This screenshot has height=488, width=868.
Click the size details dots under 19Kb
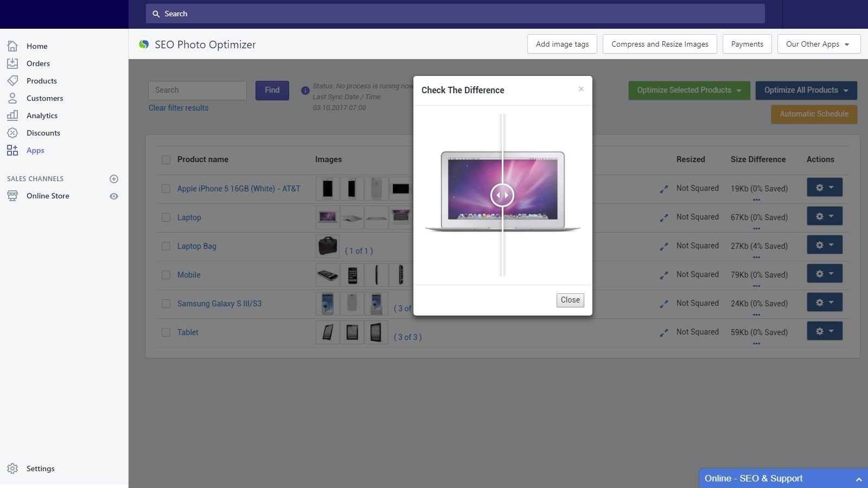coord(756,200)
